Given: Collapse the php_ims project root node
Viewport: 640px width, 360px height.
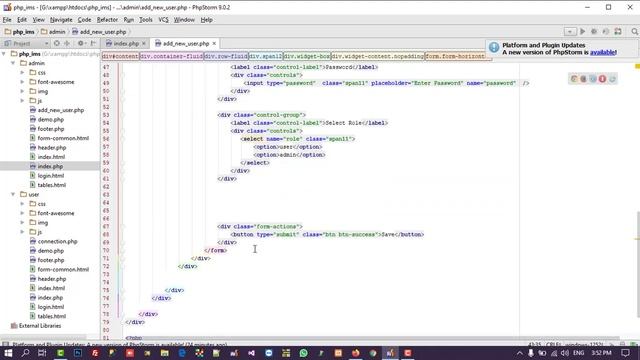Looking at the screenshot, I should click(x=4, y=53).
